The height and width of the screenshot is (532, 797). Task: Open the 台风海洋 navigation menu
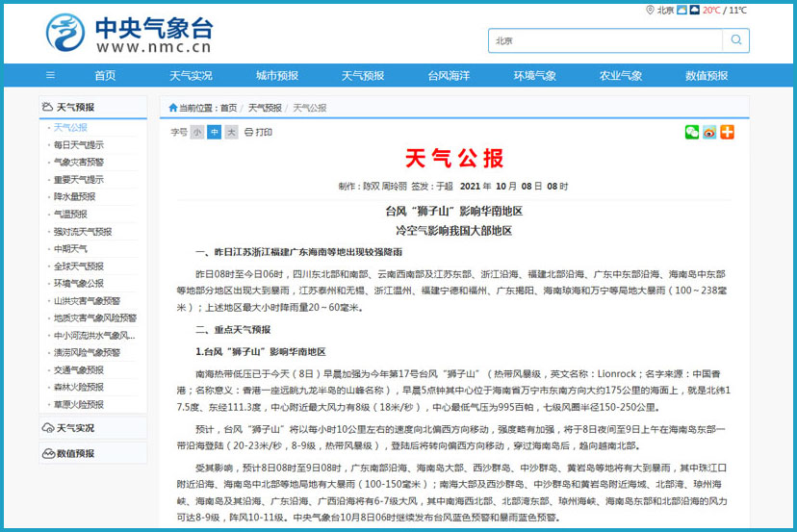coord(448,76)
